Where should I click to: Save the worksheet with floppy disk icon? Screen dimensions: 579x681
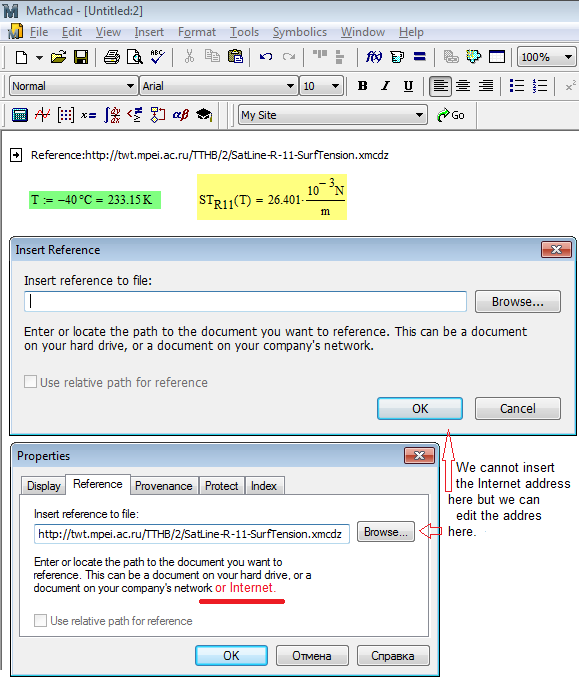[81, 57]
